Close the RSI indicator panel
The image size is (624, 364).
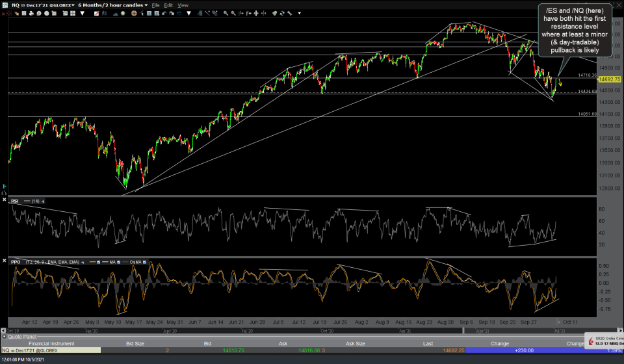[4, 200]
